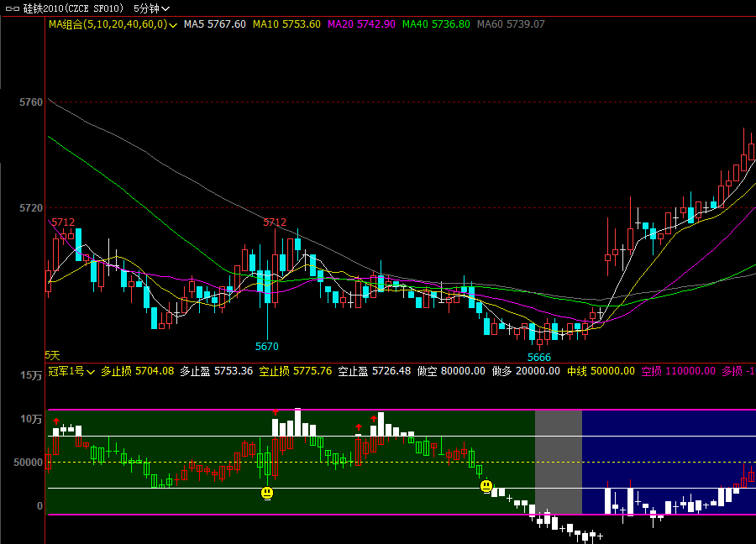Viewport: 756px width, 544px height.
Task: Click the MA20 magenta legend label
Action: (361, 24)
